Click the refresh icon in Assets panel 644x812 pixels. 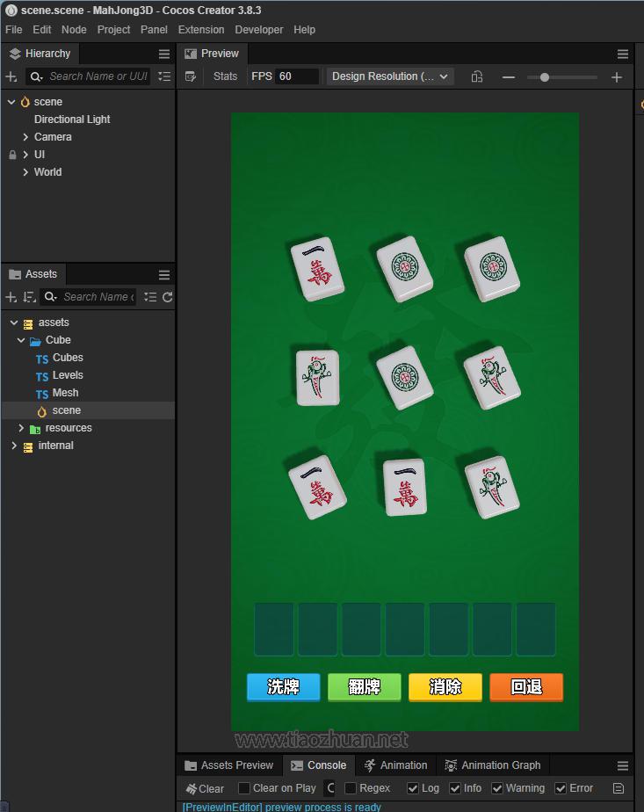(x=167, y=297)
